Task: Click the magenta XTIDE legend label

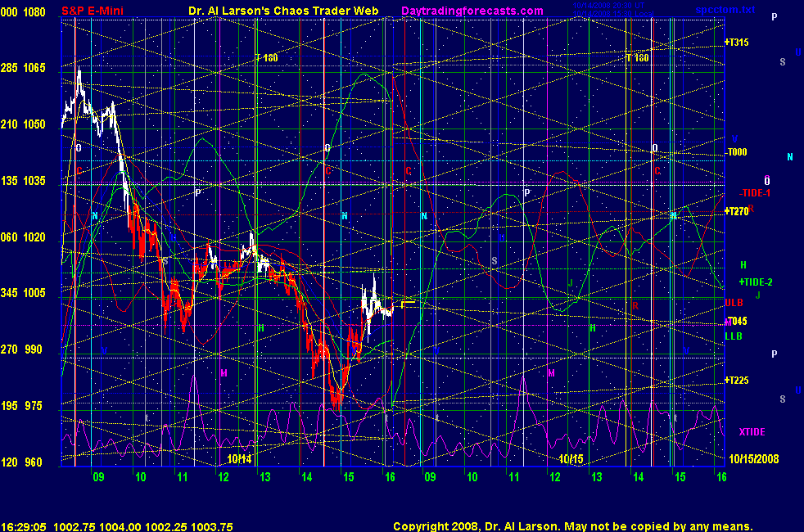Action: (x=752, y=431)
